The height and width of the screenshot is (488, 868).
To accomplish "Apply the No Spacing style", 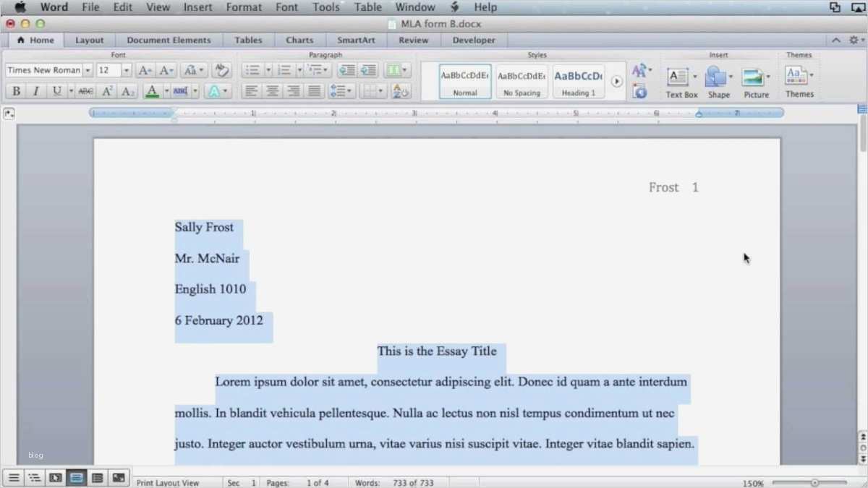I will point(521,80).
